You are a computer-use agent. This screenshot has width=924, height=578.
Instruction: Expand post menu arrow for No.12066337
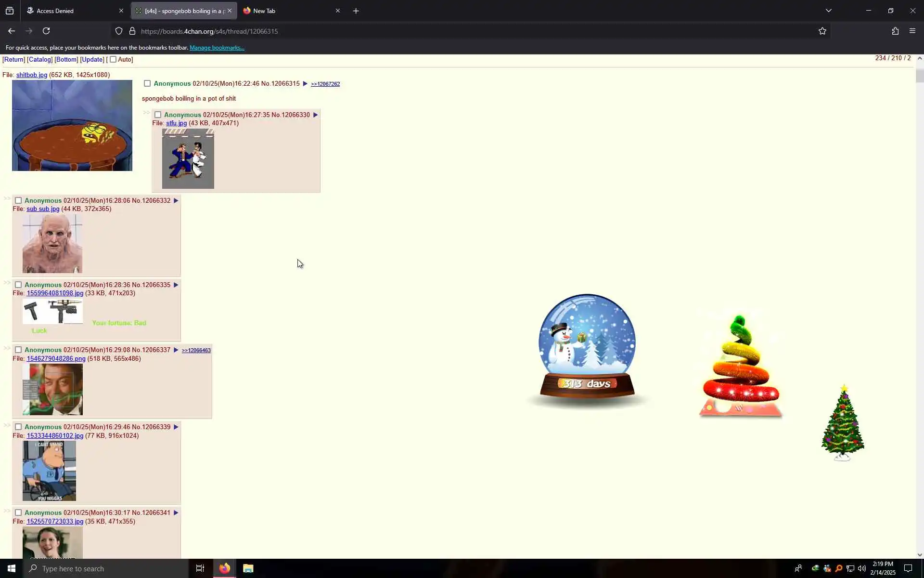click(176, 350)
